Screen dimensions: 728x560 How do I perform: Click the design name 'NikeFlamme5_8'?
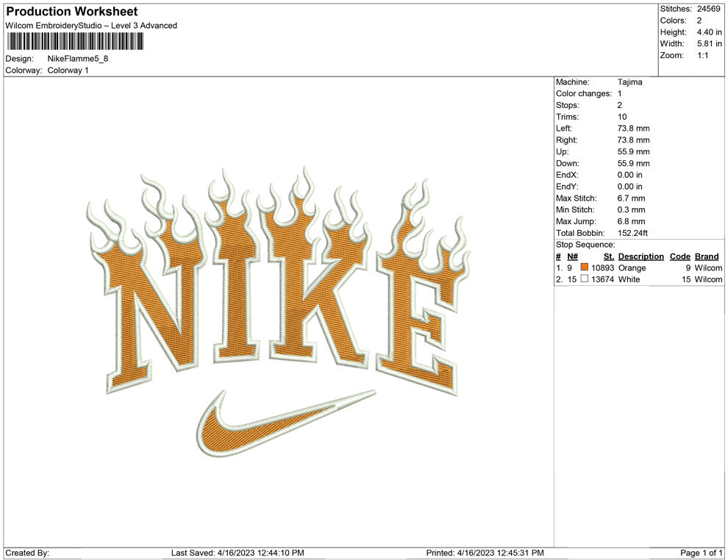pos(78,59)
